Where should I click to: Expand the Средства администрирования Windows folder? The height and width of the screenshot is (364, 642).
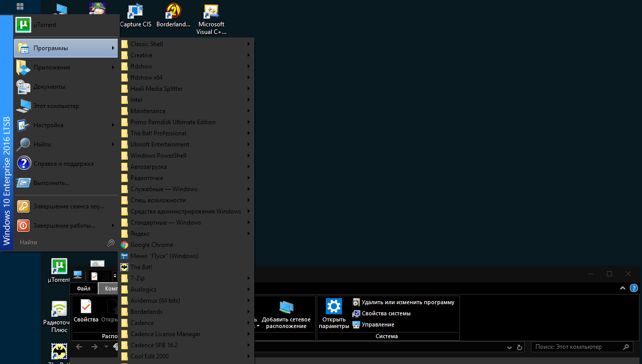point(186,211)
